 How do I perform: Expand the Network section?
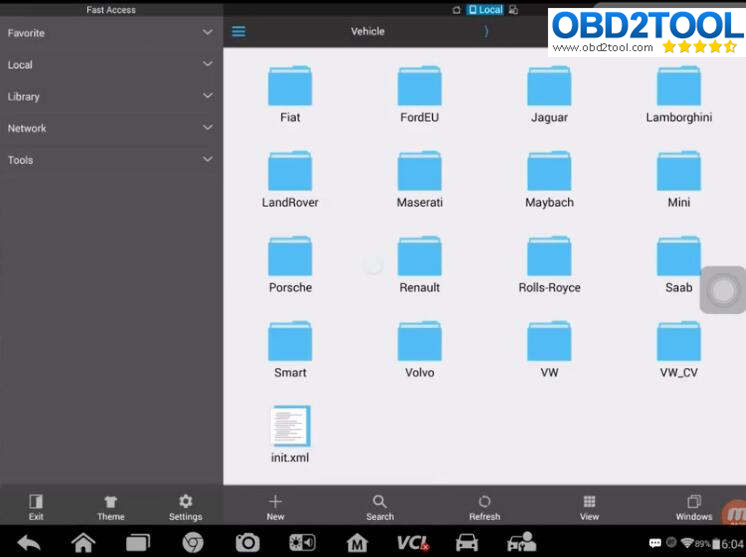click(111, 128)
